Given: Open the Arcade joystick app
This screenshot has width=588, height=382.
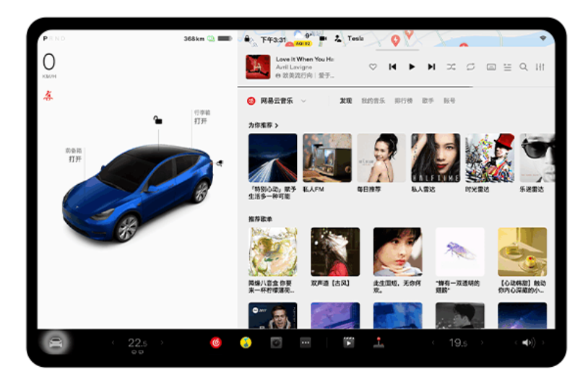Looking at the screenshot, I should point(379,342).
